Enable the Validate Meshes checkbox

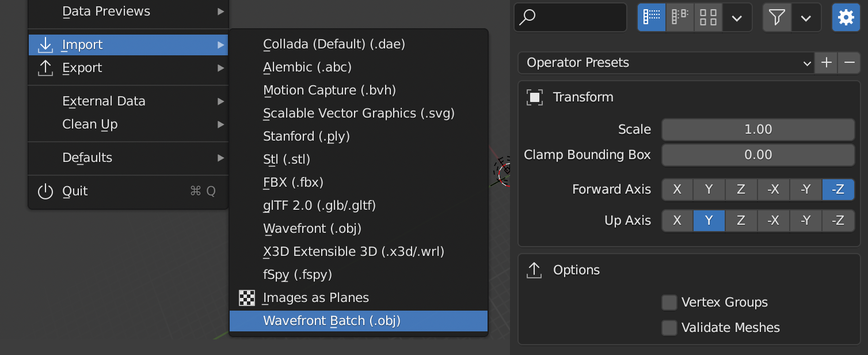[669, 327]
